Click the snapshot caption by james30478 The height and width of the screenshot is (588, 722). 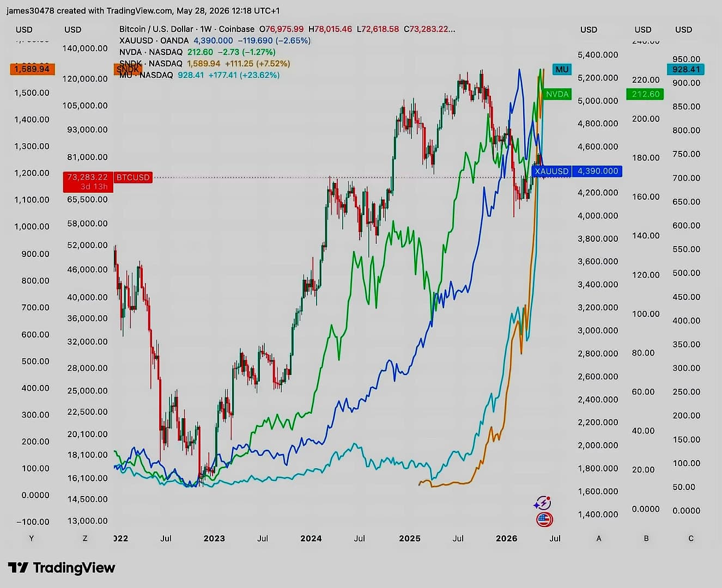click(x=143, y=11)
